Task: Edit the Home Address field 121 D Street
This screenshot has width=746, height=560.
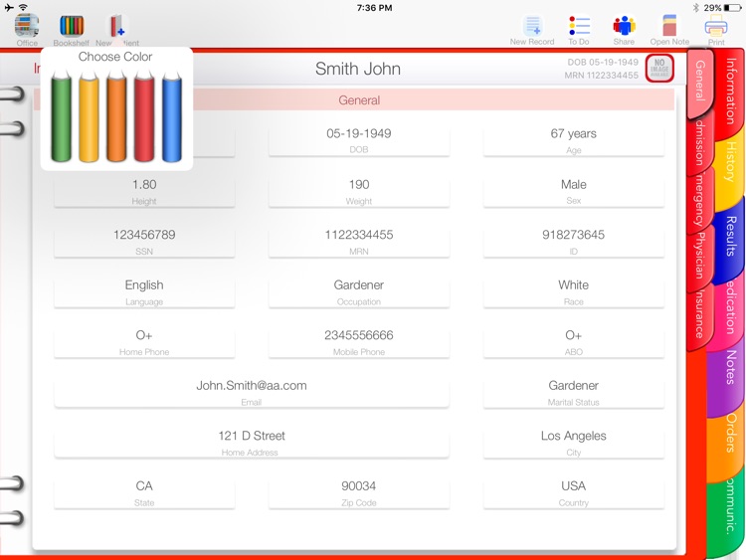Action: pos(252,443)
